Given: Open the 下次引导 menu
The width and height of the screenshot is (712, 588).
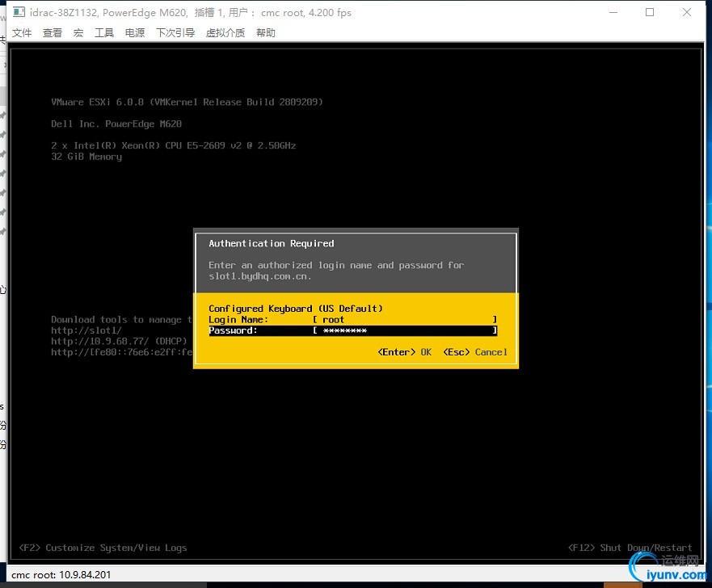Looking at the screenshot, I should [x=175, y=32].
